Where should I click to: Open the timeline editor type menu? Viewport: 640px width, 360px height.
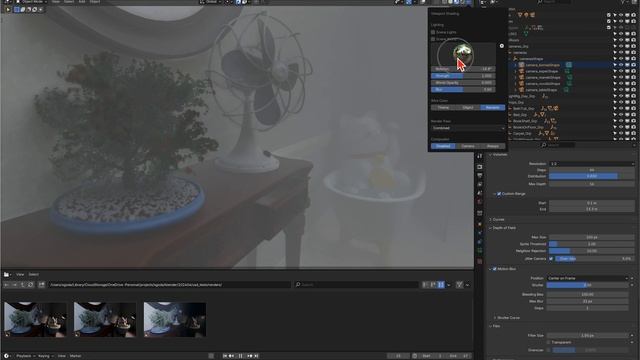pos(7,356)
